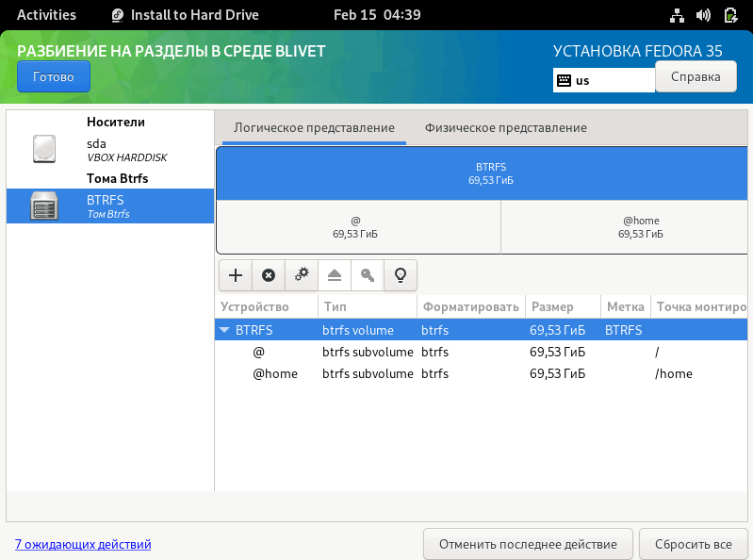Open the network status tray icon
The width and height of the screenshot is (753, 560).
pos(677,15)
